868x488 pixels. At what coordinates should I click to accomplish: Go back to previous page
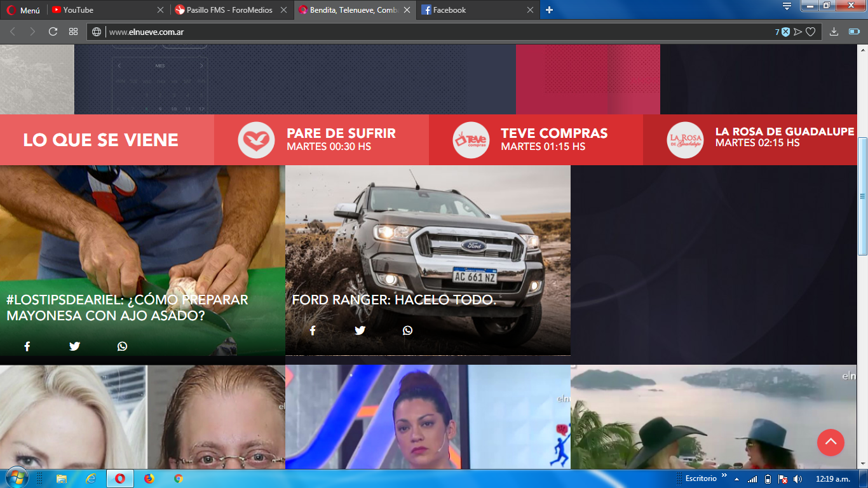pyautogui.click(x=13, y=32)
